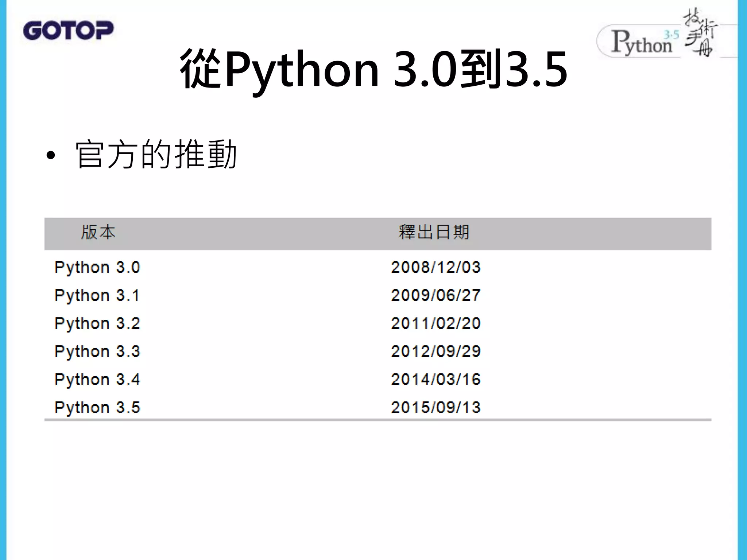Click the 釋出日期 column header

pos(434,232)
